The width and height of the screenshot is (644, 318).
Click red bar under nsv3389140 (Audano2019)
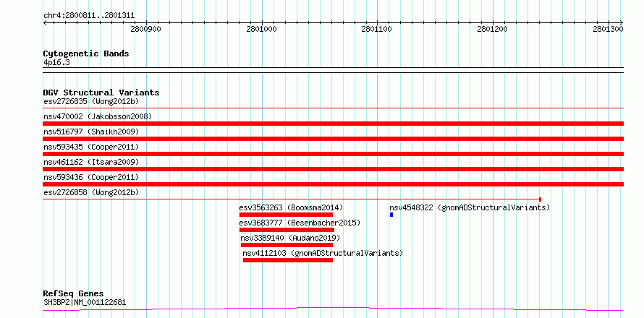pyautogui.click(x=287, y=245)
